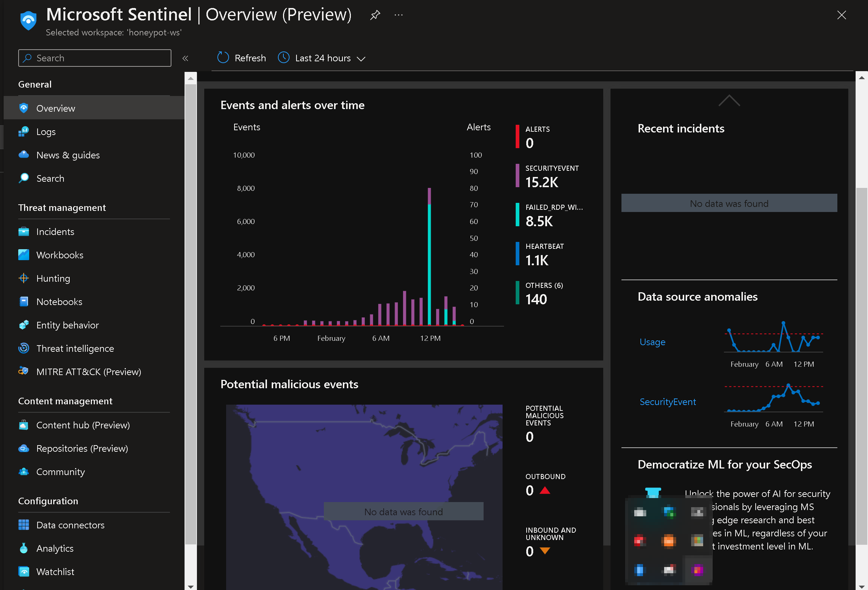Click the Refresh button

coord(241,58)
